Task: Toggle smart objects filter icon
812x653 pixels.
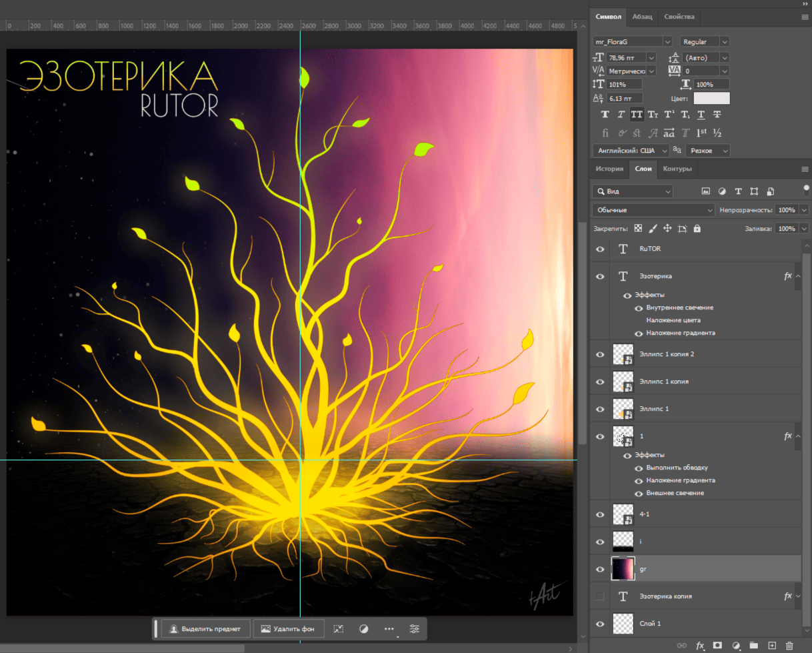Action: click(770, 191)
